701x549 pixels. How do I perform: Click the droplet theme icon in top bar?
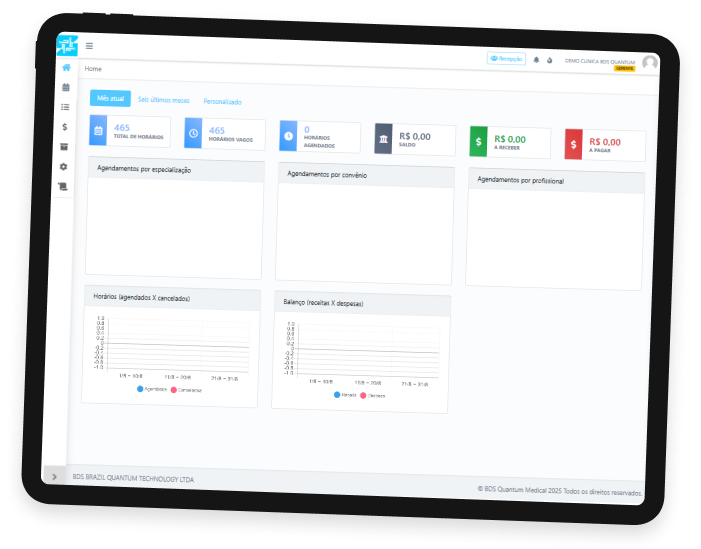(549, 61)
